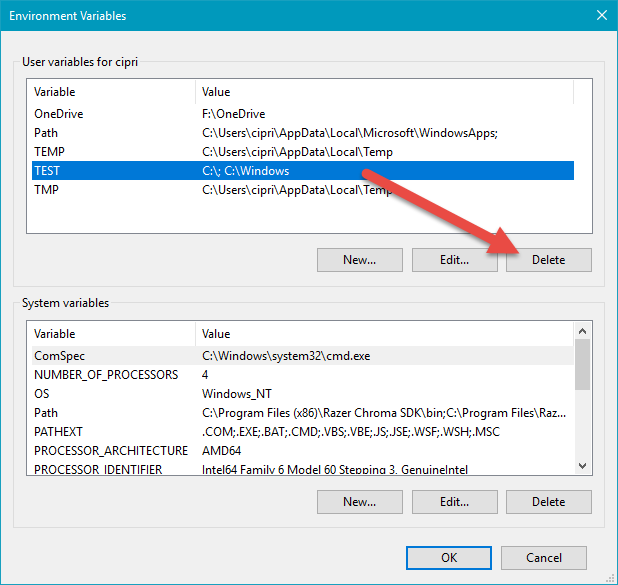The height and width of the screenshot is (585, 618).
Task: Select the OneDrive user variable
Action: (x=303, y=114)
